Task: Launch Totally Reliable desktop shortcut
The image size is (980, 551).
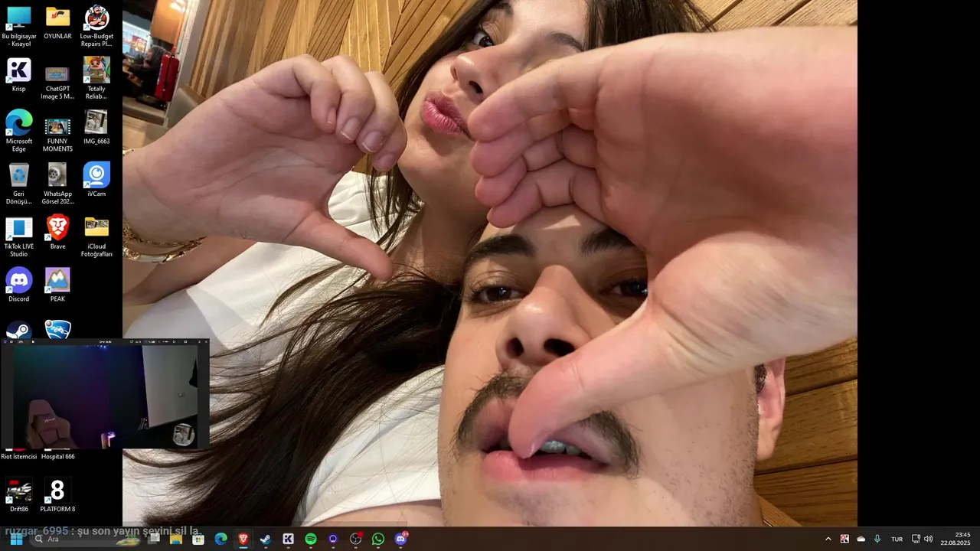Action: tap(96, 79)
